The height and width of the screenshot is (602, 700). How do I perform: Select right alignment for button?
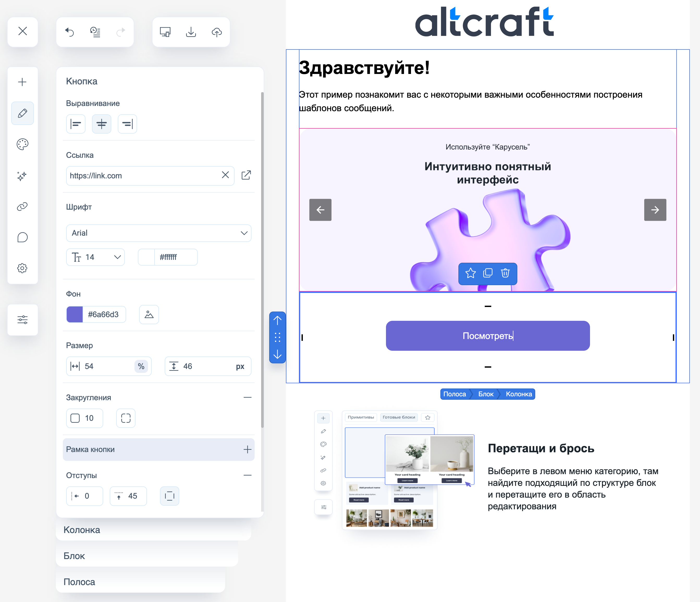point(127,124)
